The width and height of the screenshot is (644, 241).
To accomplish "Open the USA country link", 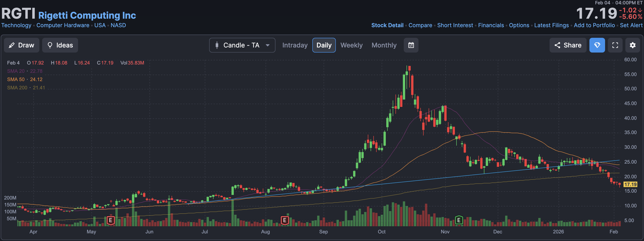I will tap(100, 25).
